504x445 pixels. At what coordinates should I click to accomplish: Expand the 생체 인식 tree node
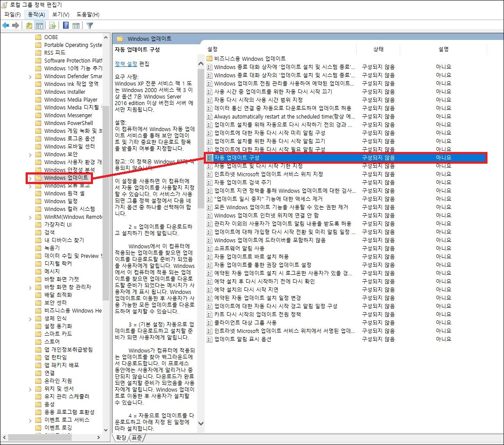30,319
